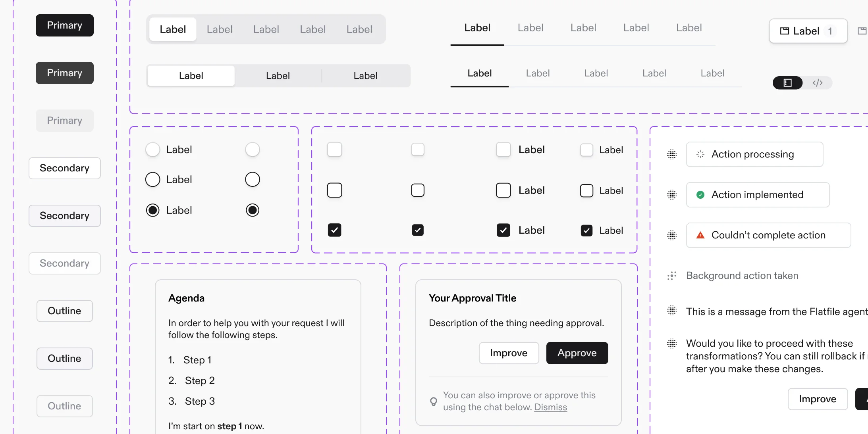Click the green checkmark in Action implemented

click(x=700, y=195)
